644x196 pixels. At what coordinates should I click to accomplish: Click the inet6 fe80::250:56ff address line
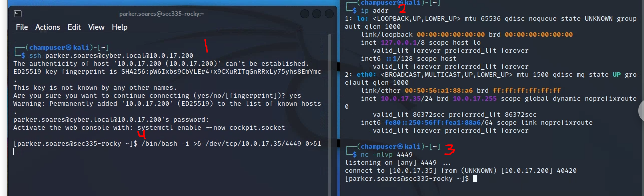[477, 122]
